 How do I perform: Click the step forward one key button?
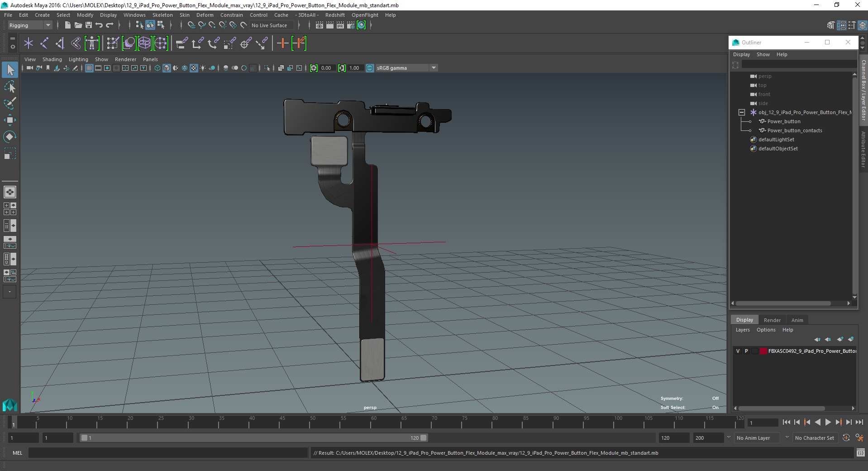(x=838, y=422)
